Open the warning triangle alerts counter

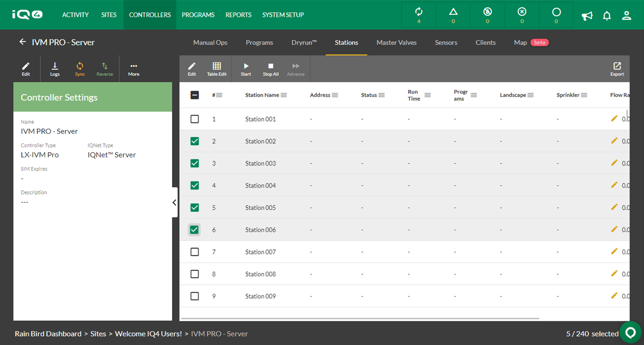click(453, 15)
